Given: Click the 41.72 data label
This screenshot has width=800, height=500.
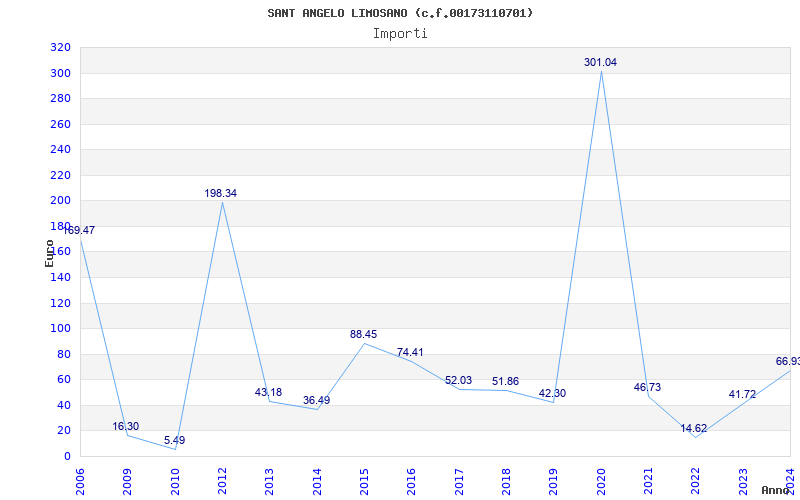Looking at the screenshot, I should (x=742, y=394).
